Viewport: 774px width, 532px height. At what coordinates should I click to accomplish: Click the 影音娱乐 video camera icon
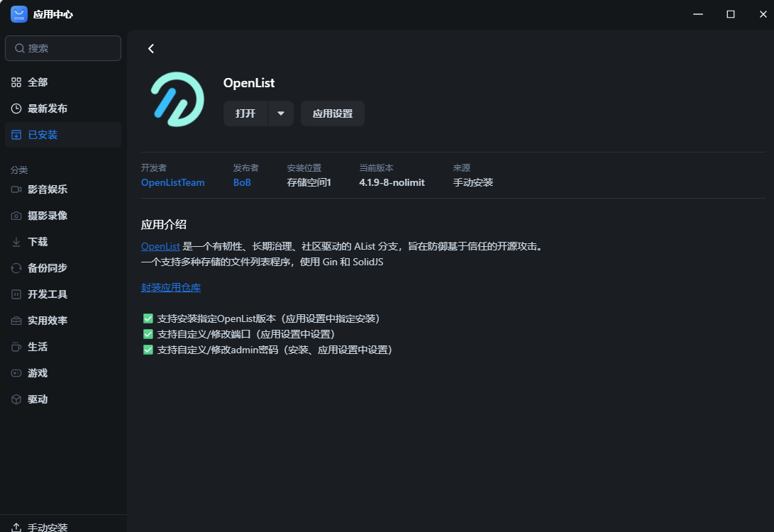pos(16,189)
